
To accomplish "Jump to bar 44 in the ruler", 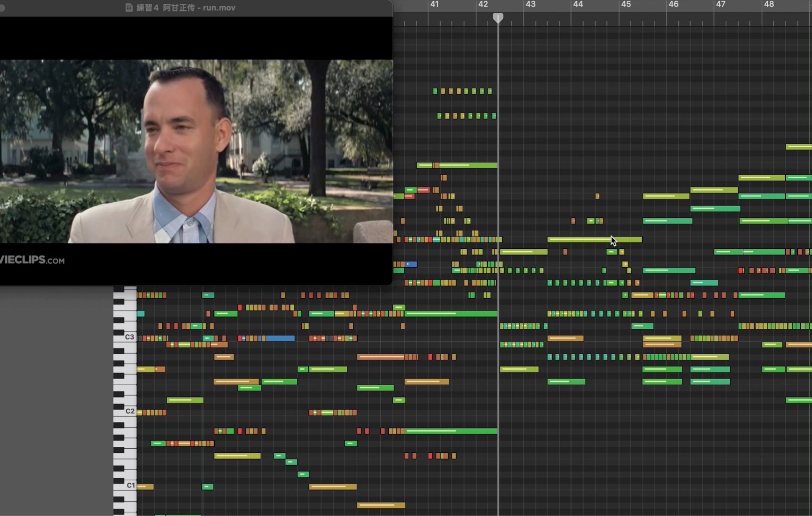I will pyautogui.click(x=578, y=4).
